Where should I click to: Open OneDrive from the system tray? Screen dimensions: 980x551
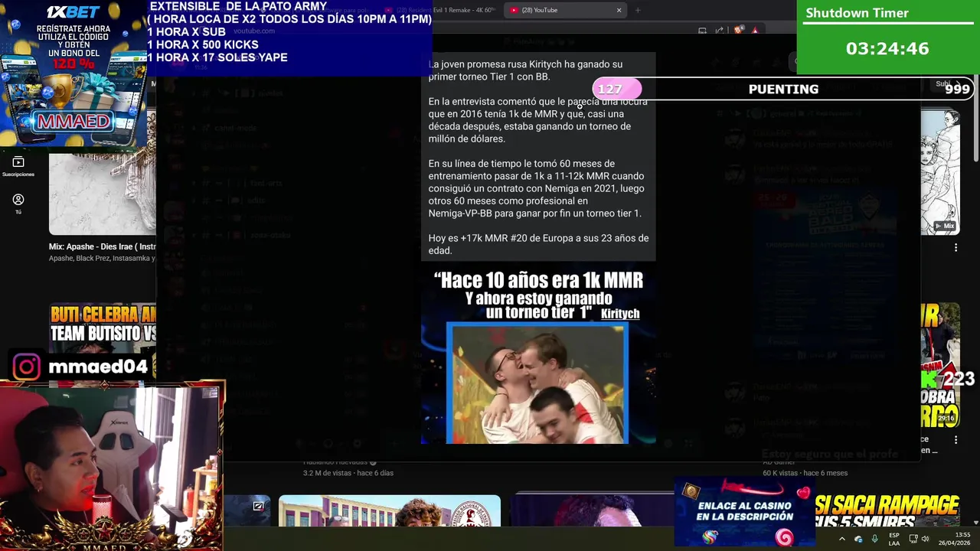tap(858, 539)
